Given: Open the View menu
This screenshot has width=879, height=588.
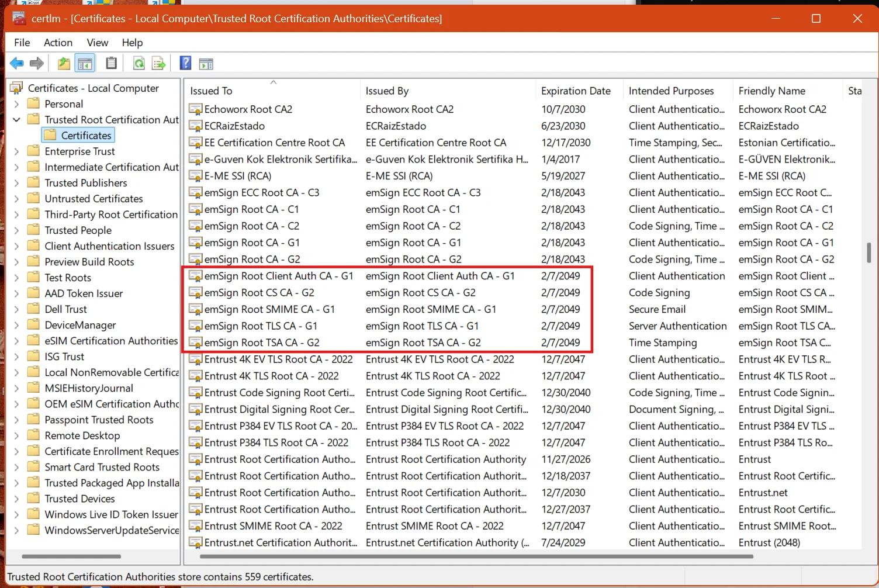Looking at the screenshot, I should pyautogui.click(x=97, y=43).
